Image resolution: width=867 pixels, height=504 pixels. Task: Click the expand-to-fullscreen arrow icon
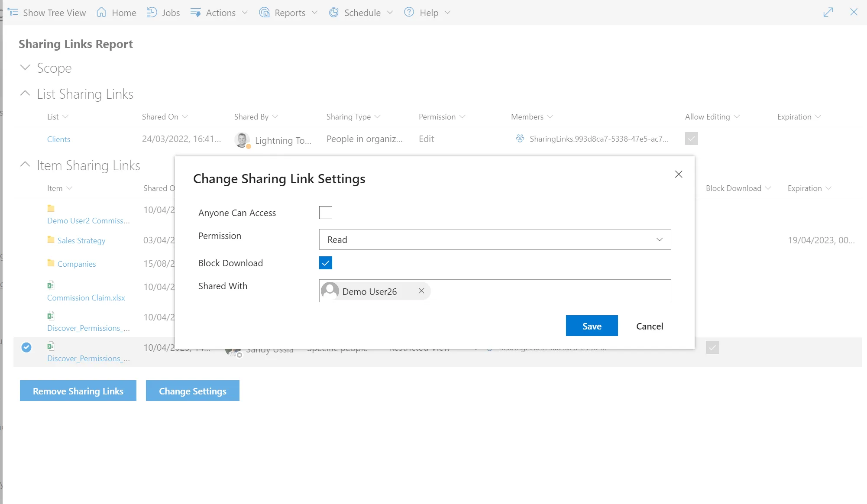pyautogui.click(x=828, y=12)
